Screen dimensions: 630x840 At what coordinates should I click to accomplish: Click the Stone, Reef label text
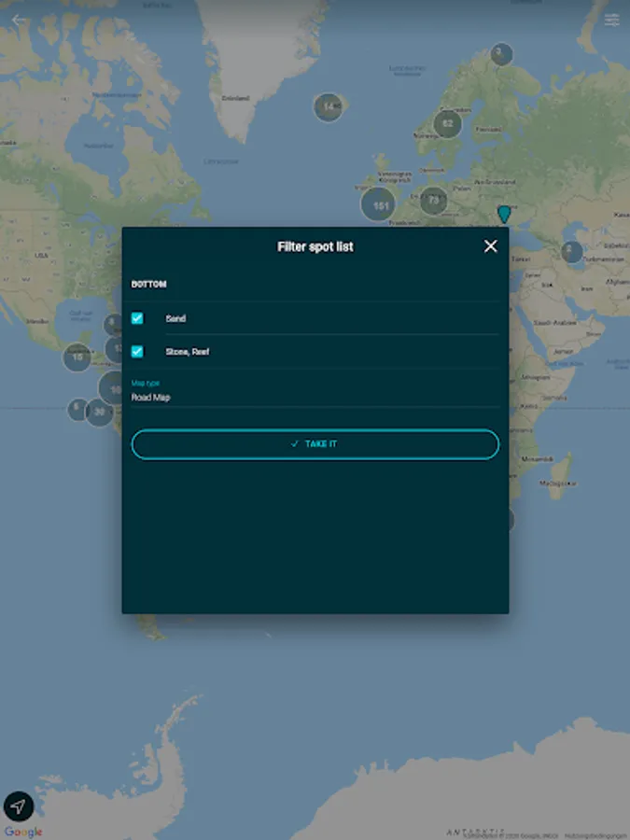tap(187, 352)
